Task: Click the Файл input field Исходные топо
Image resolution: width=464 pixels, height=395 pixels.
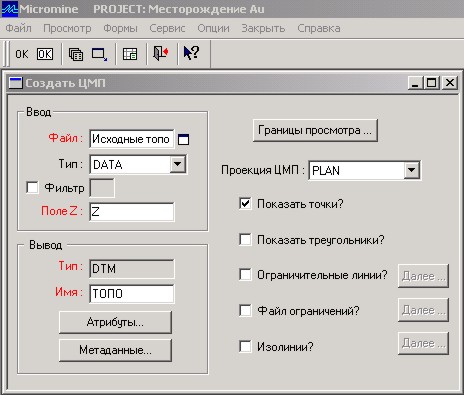Action: (132, 139)
